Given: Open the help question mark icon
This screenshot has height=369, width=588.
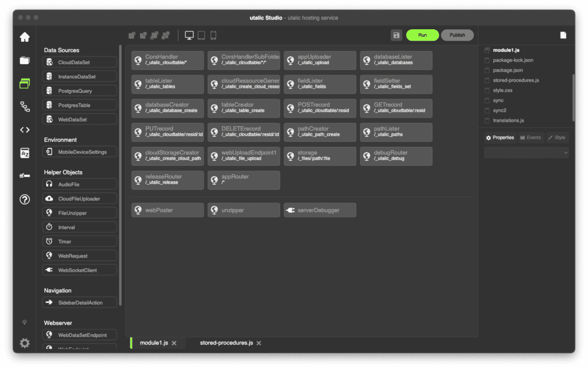Looking at the screenshot, I should click(25, 200).
